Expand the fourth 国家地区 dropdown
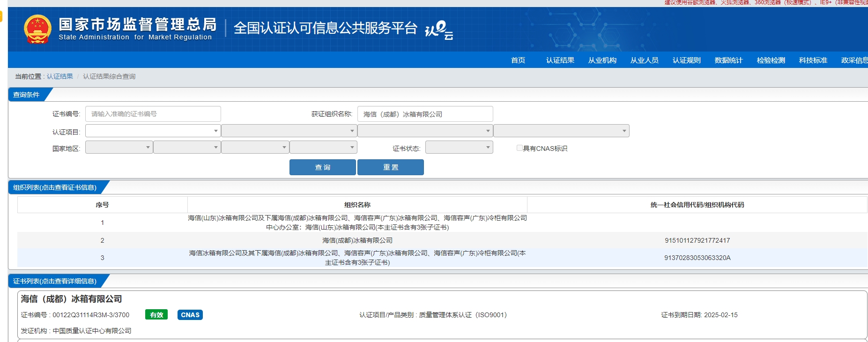The image size is (868, 342). pos(323,147)
